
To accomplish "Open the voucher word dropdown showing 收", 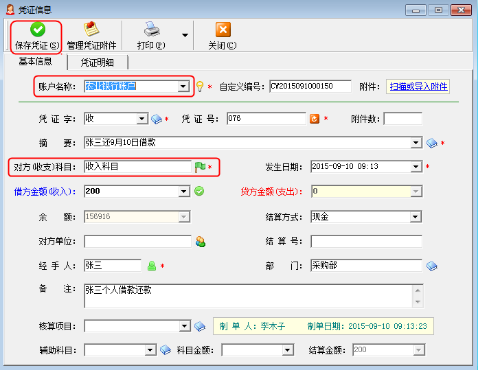I will [142, 118].
